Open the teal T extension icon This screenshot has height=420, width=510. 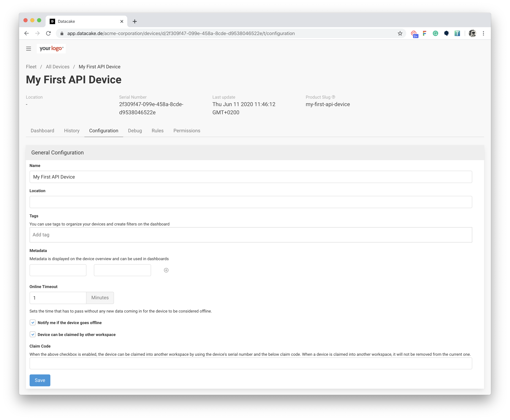pyautogui.click(x=457, y=33)
